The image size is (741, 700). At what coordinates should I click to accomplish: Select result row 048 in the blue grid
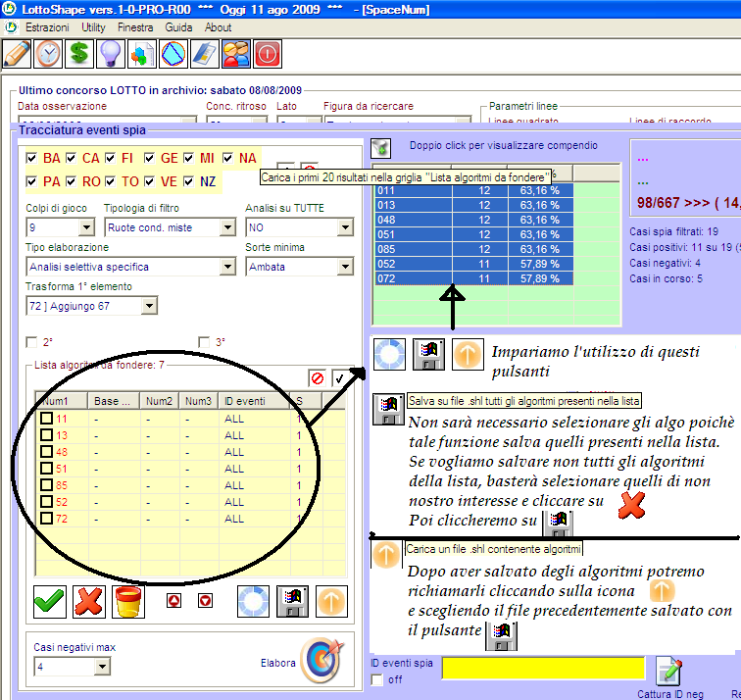[x=474, y=220]
